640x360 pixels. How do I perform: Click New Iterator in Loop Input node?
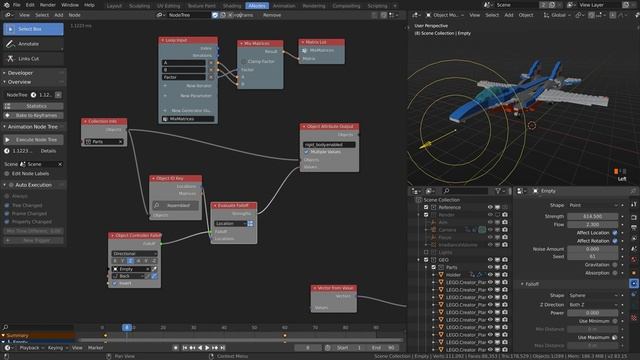tap(188, 86)
